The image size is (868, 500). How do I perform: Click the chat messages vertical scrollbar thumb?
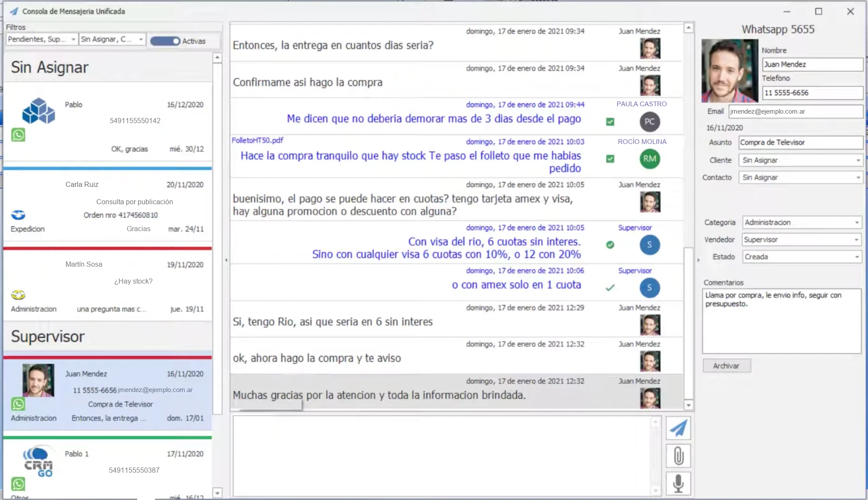[688, 323]
